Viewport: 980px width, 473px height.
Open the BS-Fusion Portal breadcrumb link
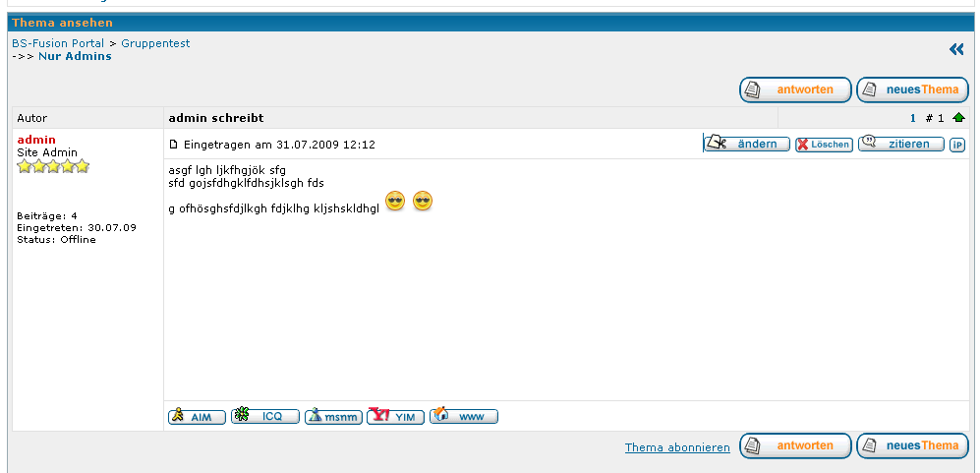tap(58, 43)
